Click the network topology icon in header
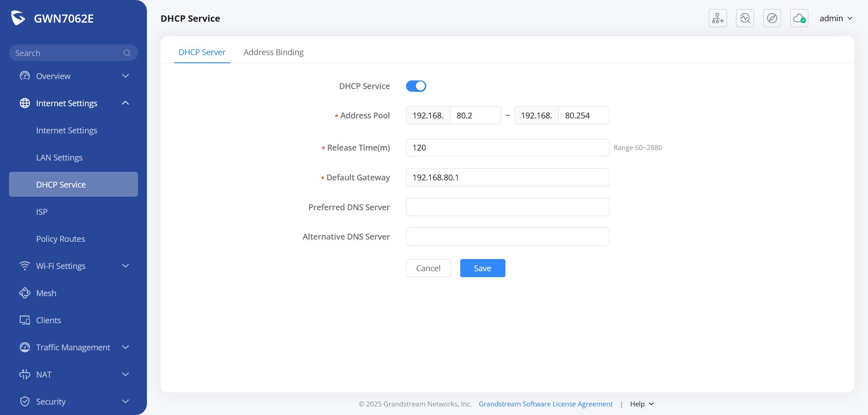Image resolution: width=868 pixels, height=415 pixels. pos(717,18)
